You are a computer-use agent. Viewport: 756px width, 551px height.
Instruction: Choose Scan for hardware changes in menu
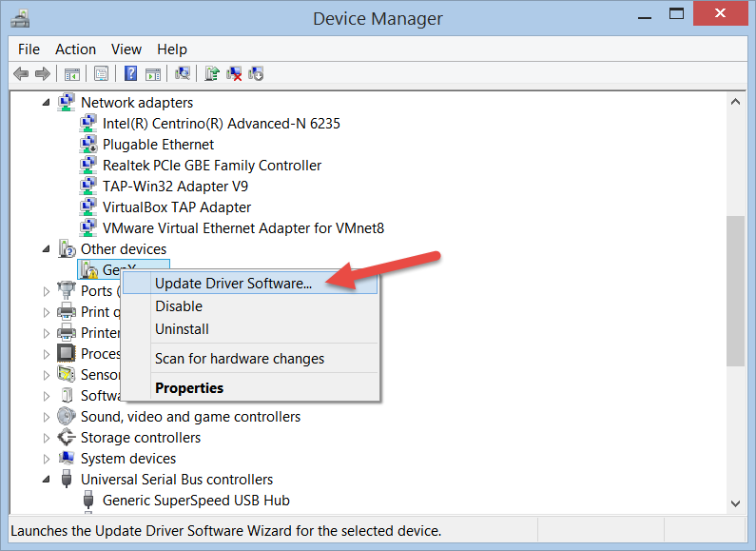coord(250,359)
